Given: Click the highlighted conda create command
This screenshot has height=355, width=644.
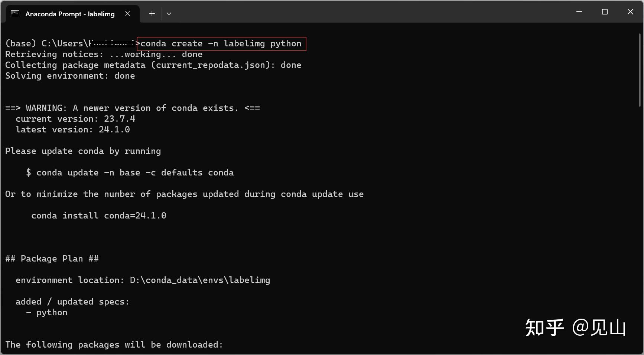Looking at the screenshot, I should (221, 44).
